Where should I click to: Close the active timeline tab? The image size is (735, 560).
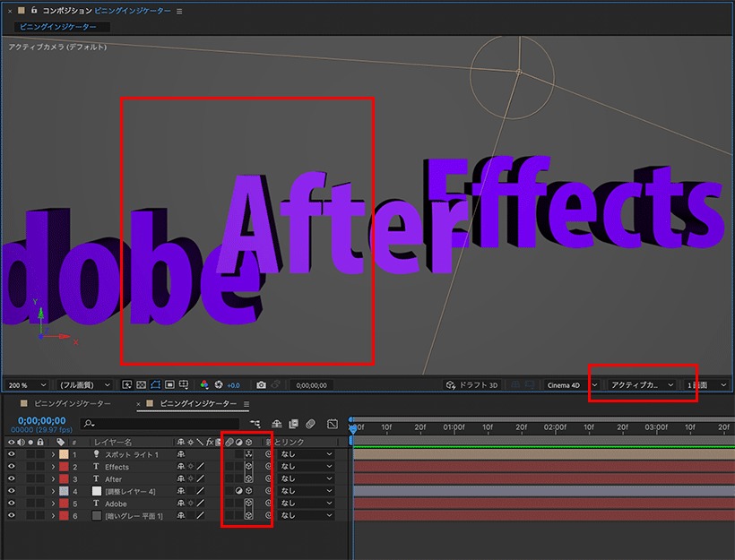point(138,404)
